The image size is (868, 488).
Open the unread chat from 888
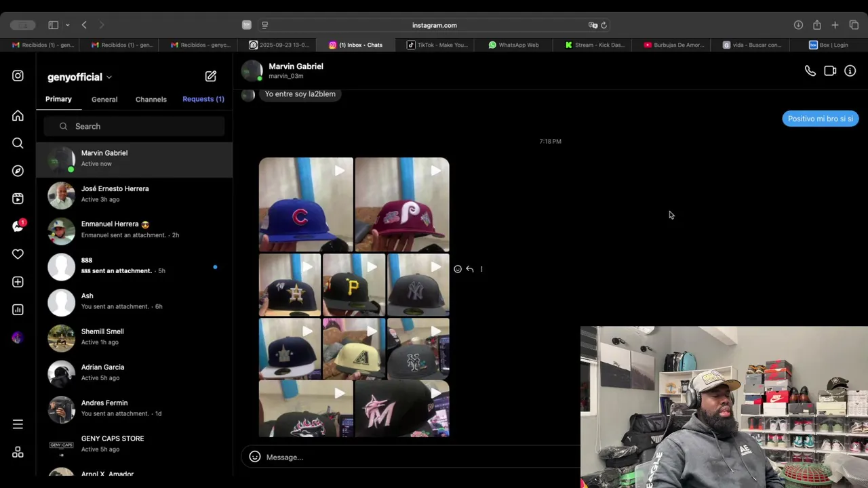coord(134,266)
